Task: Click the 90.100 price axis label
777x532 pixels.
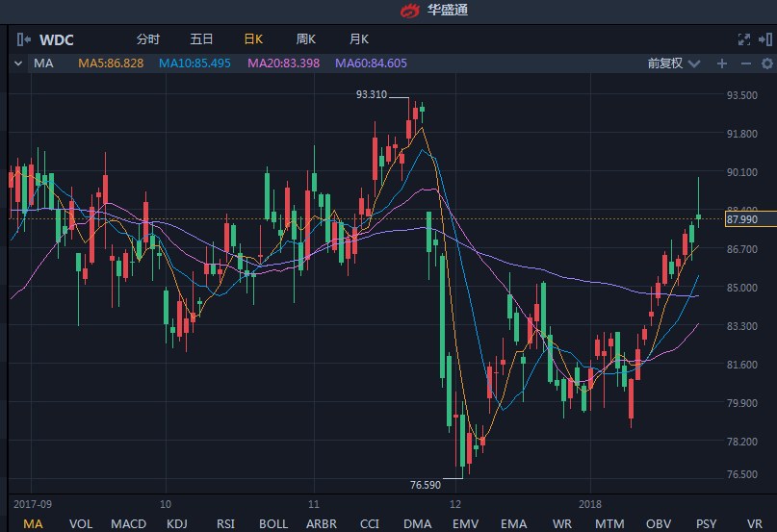Action: 741,172
